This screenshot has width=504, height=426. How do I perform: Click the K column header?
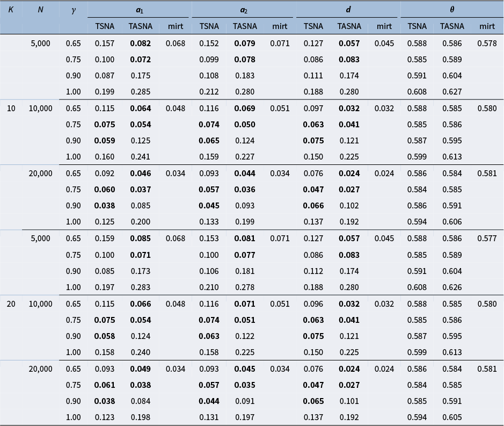(x=11, y=9)
